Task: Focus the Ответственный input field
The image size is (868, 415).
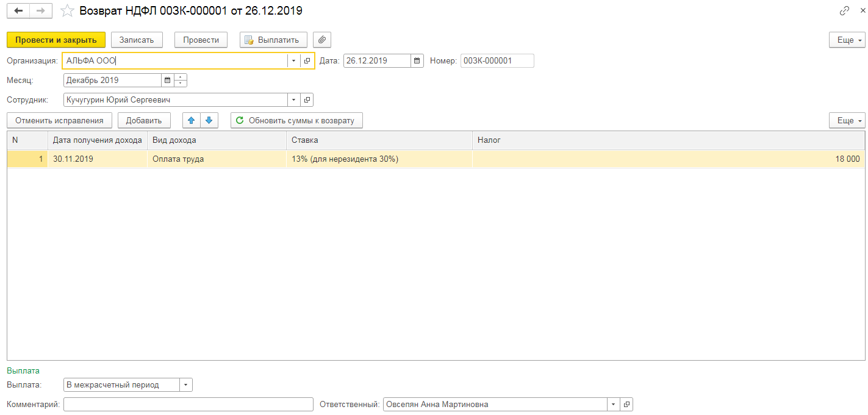Action: (x=495, y=404)
